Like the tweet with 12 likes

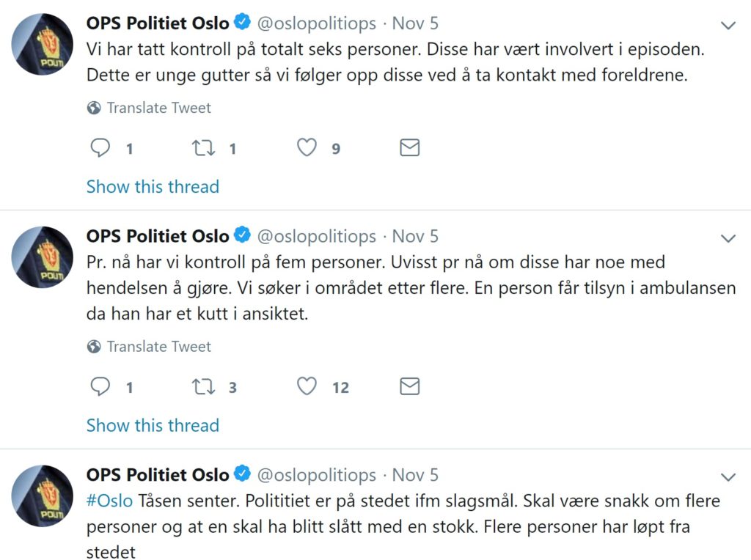(x=307, y=386)
